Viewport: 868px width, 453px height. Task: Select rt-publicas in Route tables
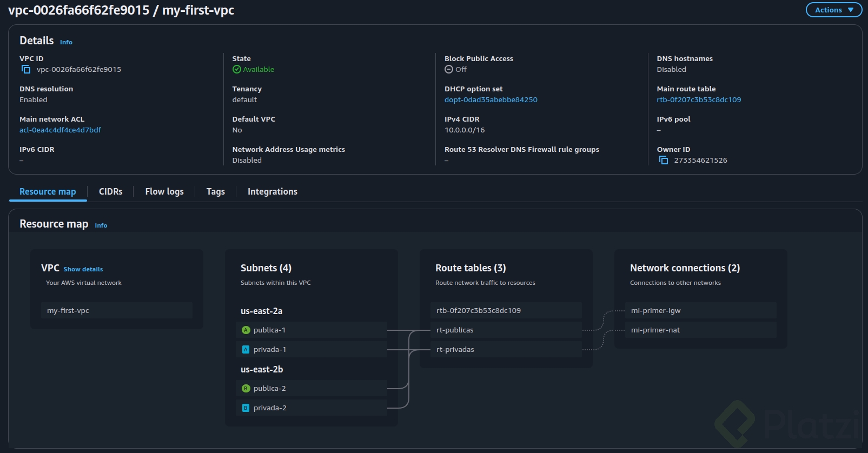[x=454, y=330]
